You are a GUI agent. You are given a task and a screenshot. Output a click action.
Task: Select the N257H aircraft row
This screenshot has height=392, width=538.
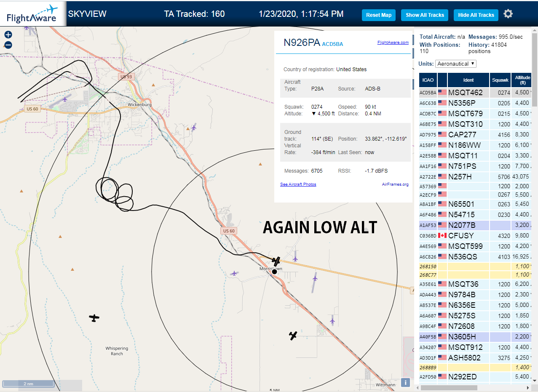coord(475,177)
